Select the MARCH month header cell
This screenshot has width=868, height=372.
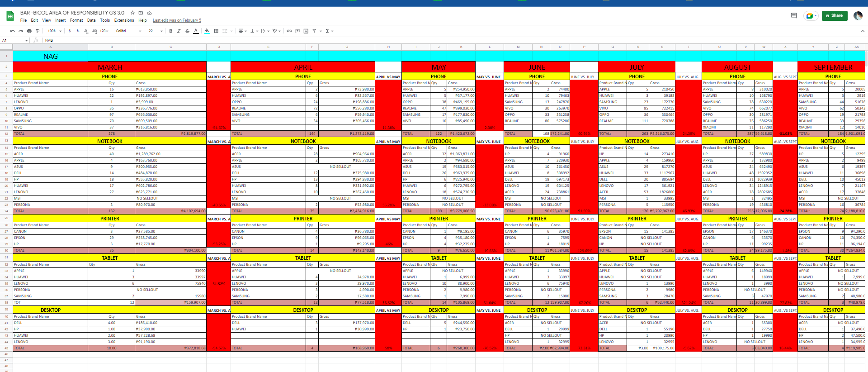click(x=110, y=67)
